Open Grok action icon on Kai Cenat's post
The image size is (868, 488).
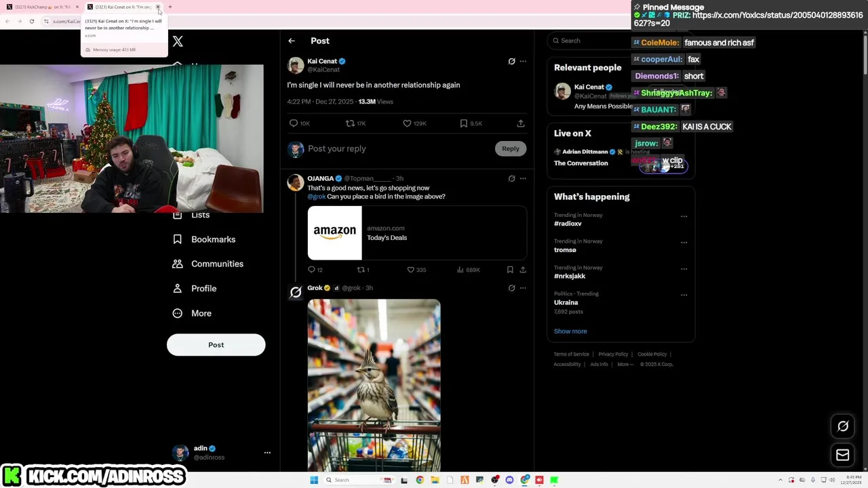point(511,61)
